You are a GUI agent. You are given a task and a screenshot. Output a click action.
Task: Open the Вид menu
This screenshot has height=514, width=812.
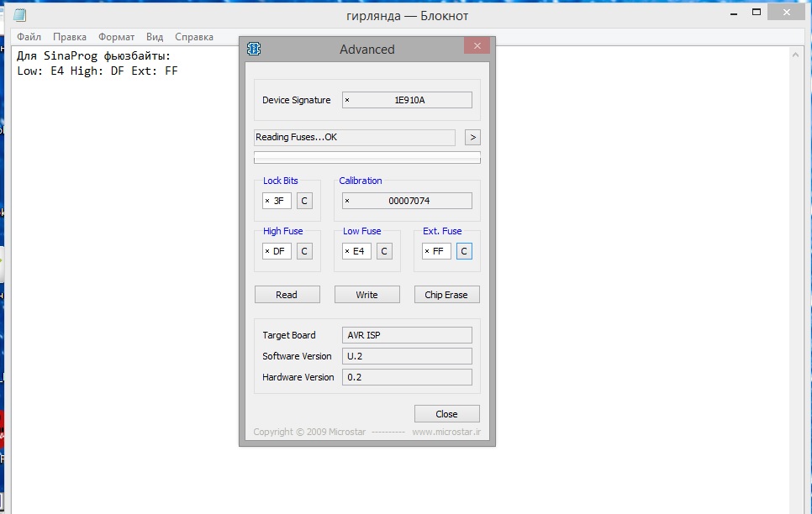pyautogui.click(x=155, y=37)
